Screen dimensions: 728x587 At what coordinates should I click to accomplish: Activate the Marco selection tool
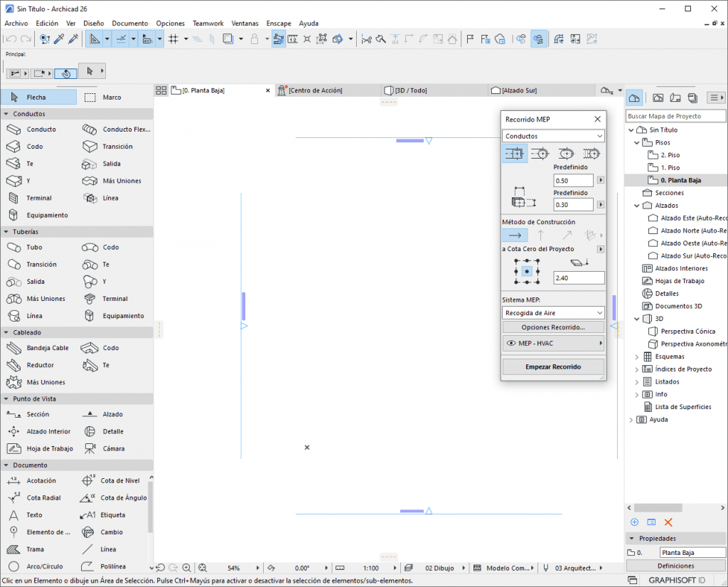click(111, 97)
